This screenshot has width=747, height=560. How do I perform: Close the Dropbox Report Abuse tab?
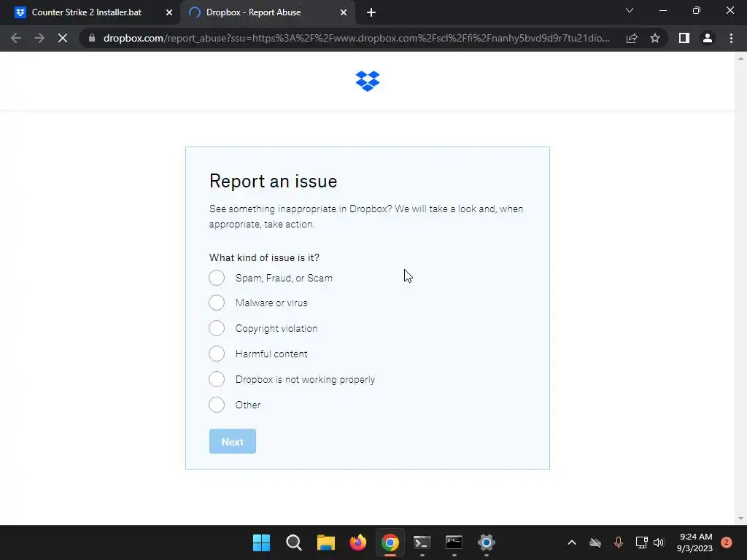click(344, 13)
